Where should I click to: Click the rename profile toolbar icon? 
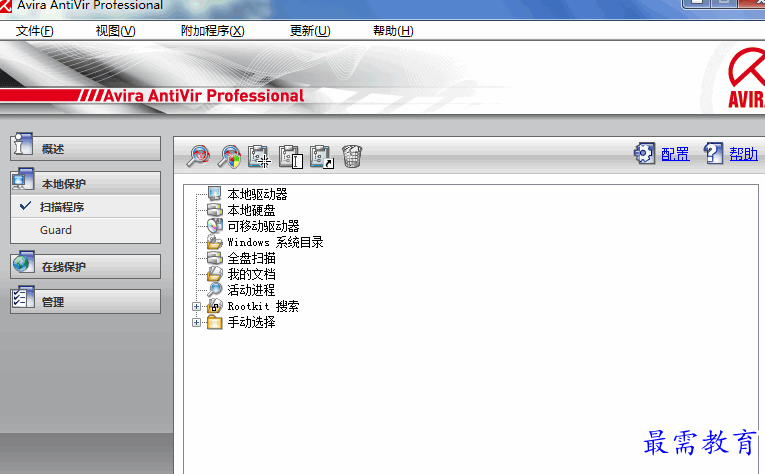291,157
